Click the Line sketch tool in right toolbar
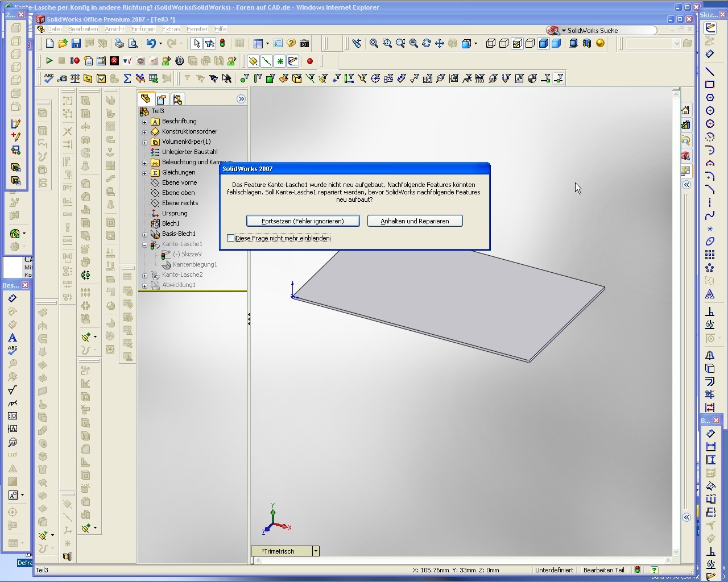The image size is (728, 582). [x=710, y=72]
